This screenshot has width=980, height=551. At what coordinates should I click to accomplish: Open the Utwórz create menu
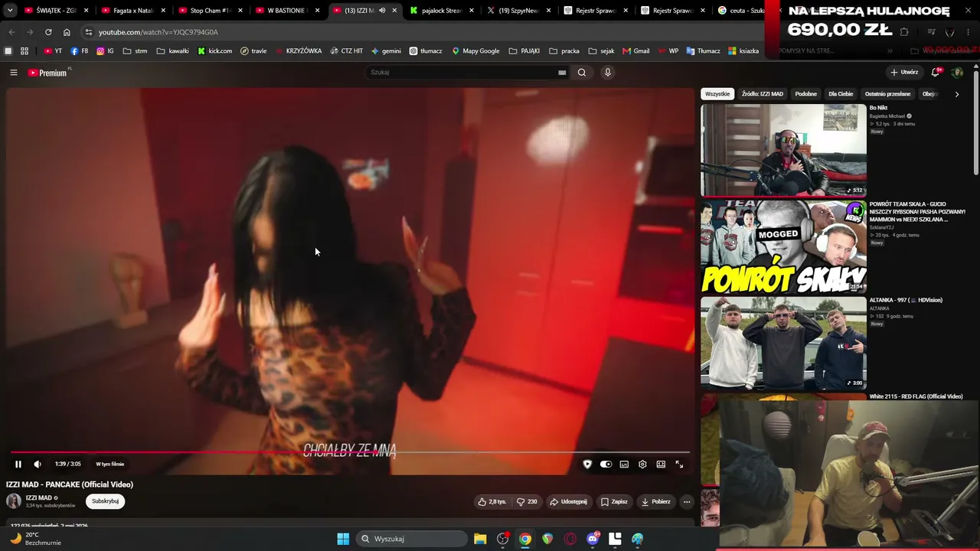[904, 73]
